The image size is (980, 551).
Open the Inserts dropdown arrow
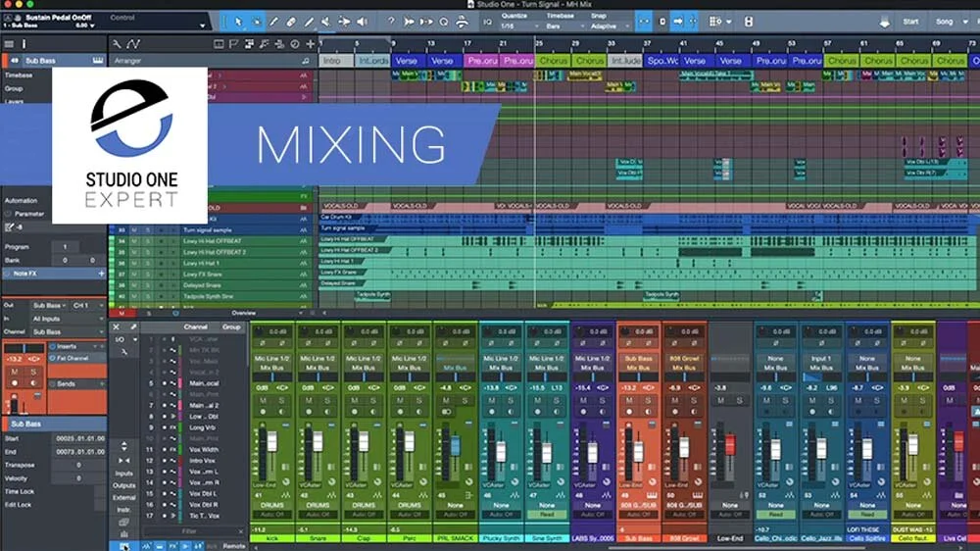[96, 346]
